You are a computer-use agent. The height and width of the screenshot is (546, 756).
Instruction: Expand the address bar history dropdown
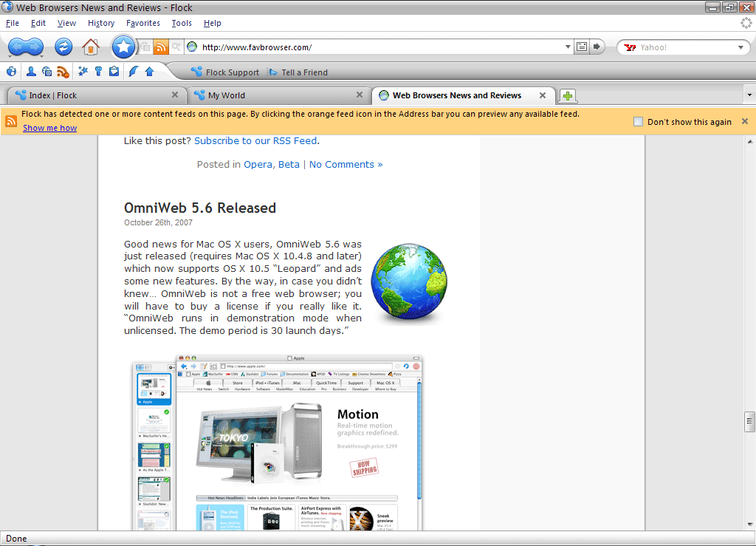pyautogui.click(x=568, y=47)
